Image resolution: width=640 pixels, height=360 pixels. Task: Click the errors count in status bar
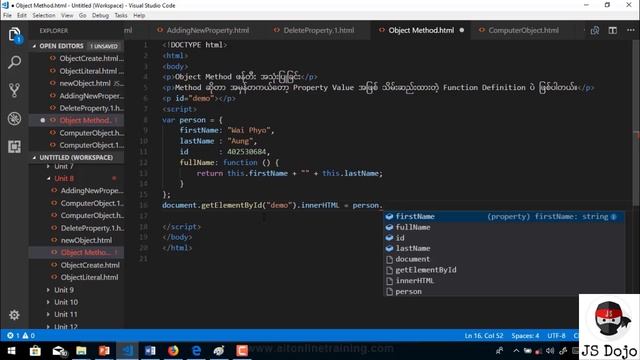(x=13, y=336)
